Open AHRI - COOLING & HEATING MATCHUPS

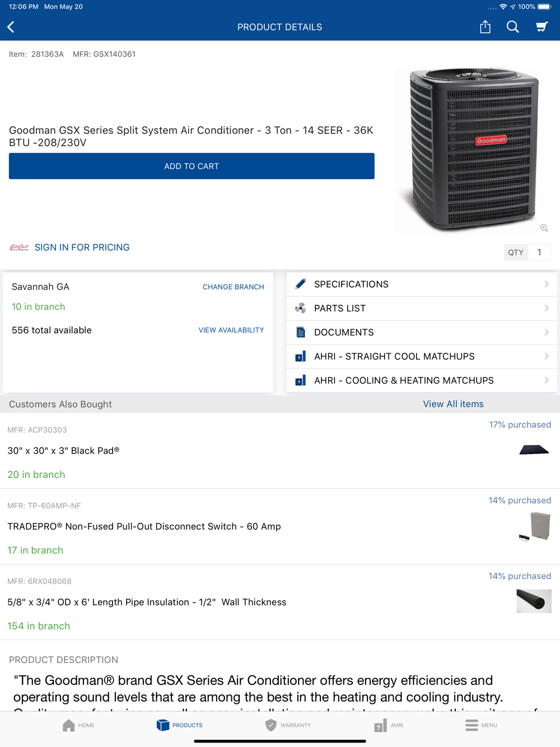click(x=422, y=380)
